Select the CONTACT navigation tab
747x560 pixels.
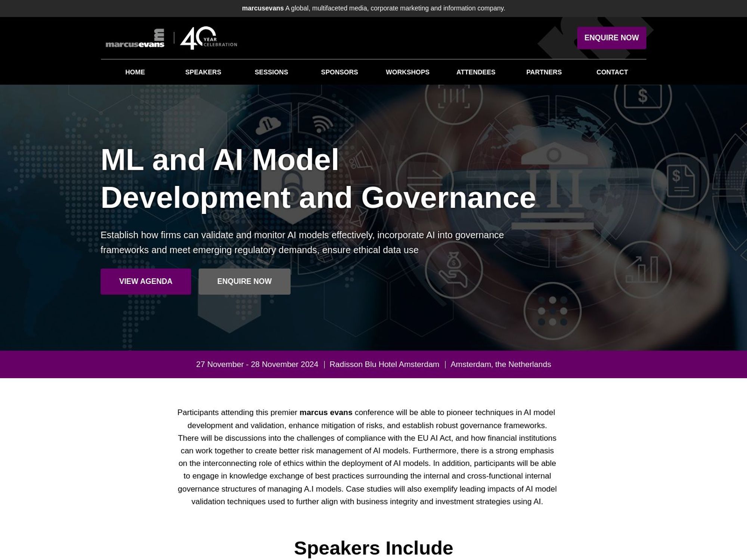(612, 72)
